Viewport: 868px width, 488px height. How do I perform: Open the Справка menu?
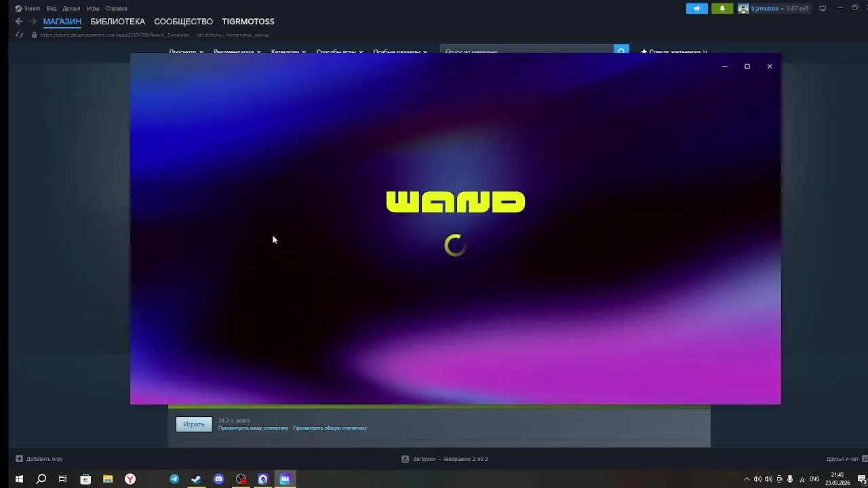117,9
